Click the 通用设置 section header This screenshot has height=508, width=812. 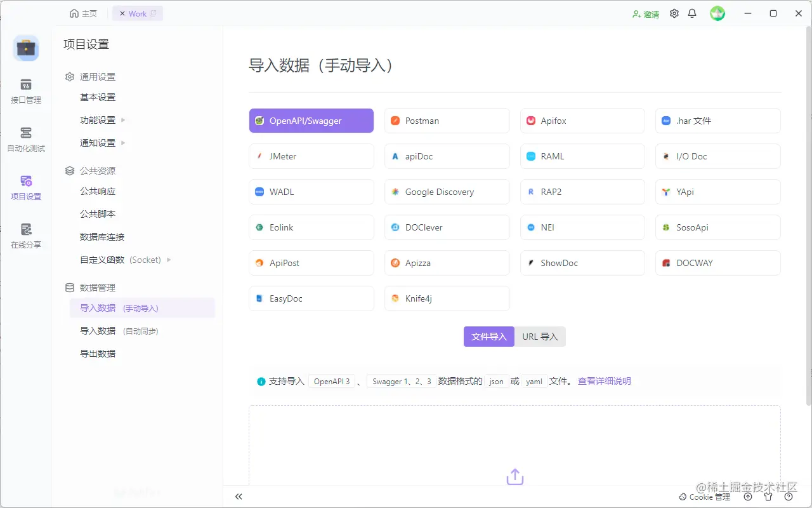(91, 77)
